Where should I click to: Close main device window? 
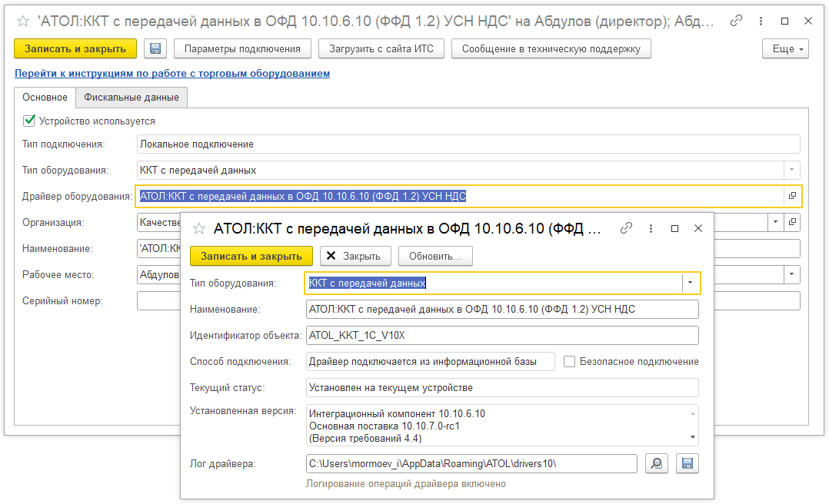click(808, 22)
